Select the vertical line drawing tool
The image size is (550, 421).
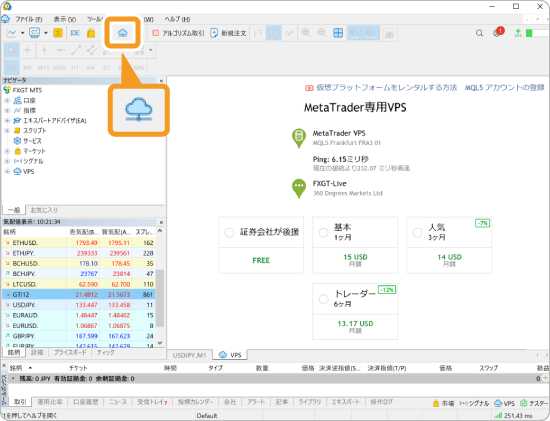(45, 50)
